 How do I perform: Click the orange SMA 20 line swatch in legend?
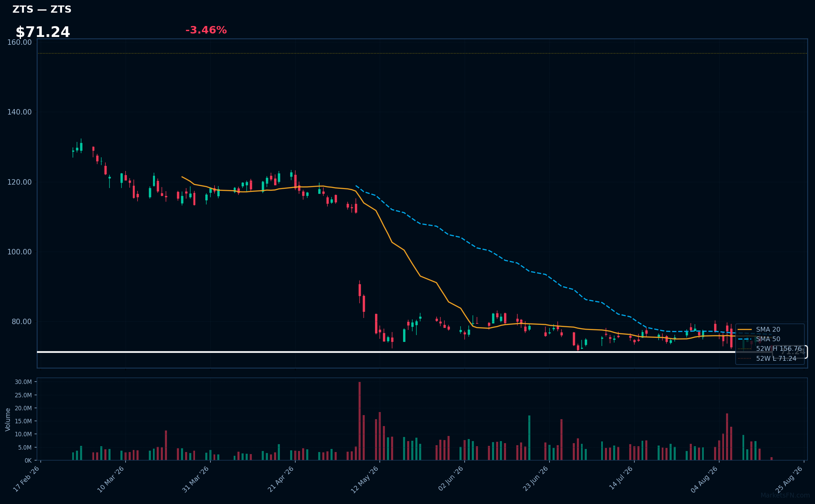(745, 330)
